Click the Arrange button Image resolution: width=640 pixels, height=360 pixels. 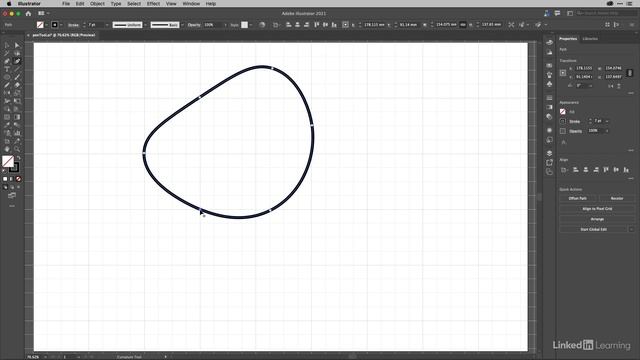[x=597, y=219]
